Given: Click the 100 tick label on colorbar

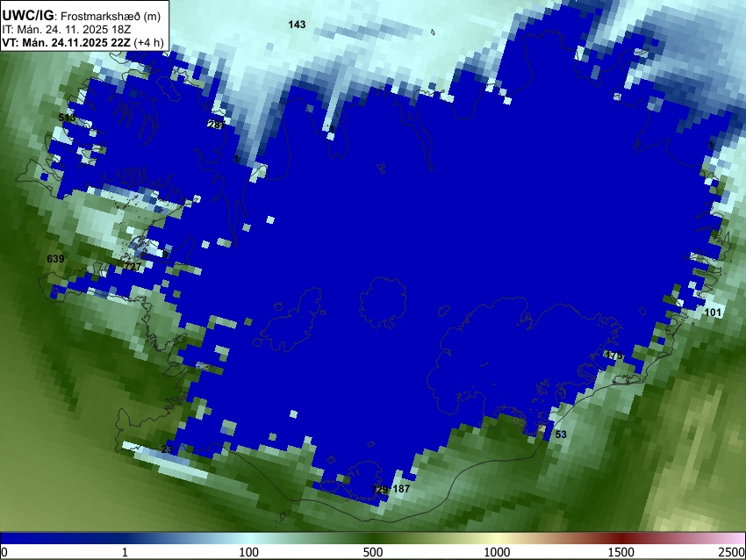Looking at the screenshot, I should click(249, 552).
